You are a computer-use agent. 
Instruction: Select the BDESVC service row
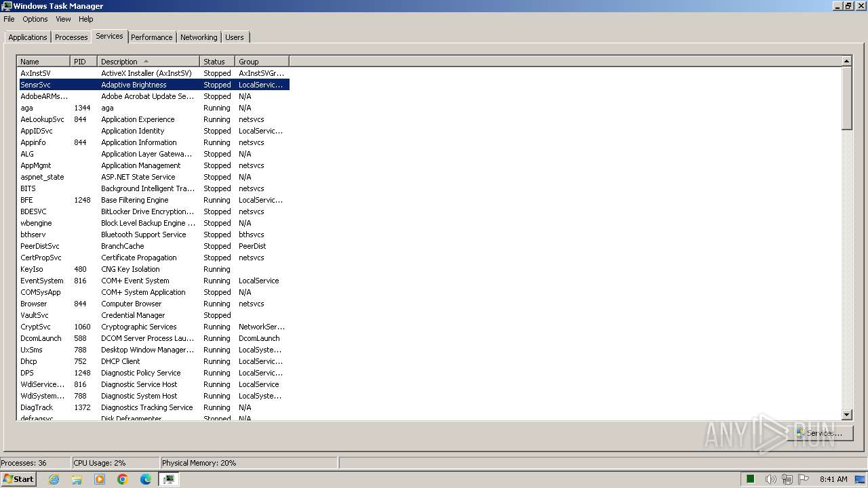pyautogui.click(x=154, y=211)
